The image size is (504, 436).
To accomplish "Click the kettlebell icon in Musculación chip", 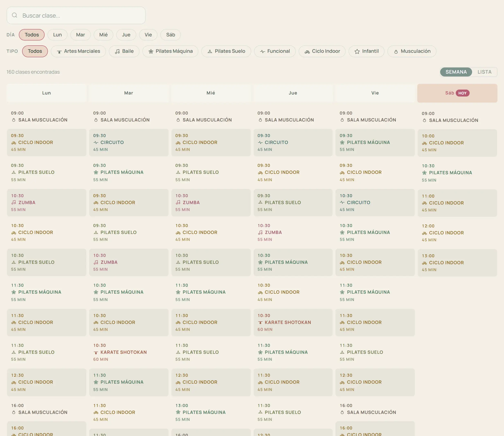I will pyautogui.click(x=396, y=52).
